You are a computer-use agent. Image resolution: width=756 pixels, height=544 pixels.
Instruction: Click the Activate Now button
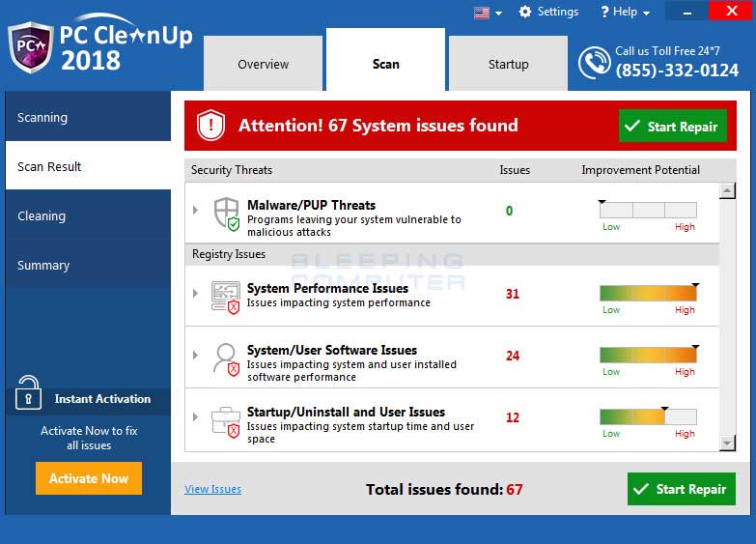[89, 478]
